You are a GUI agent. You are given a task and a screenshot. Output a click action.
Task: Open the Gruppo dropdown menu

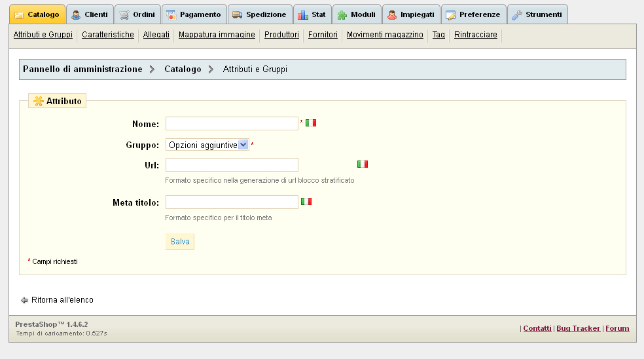click(x=207, y=145)
